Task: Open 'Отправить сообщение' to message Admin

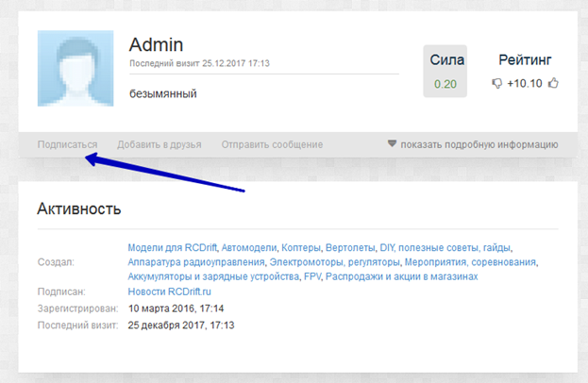Action: tap(272, 144)
